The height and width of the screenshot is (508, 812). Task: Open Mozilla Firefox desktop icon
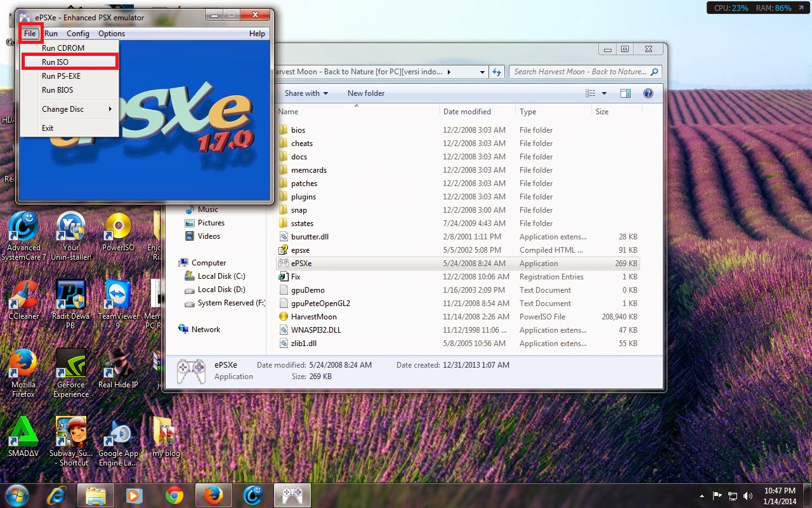23,373
